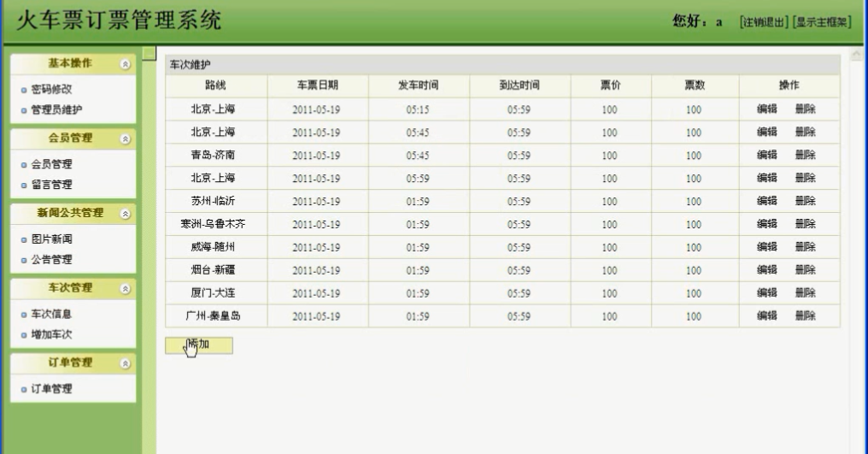The height and width of the screenshot is (454, 868).
Task: Click the 车次维护 panel title
Action: (x=190, y=65)
